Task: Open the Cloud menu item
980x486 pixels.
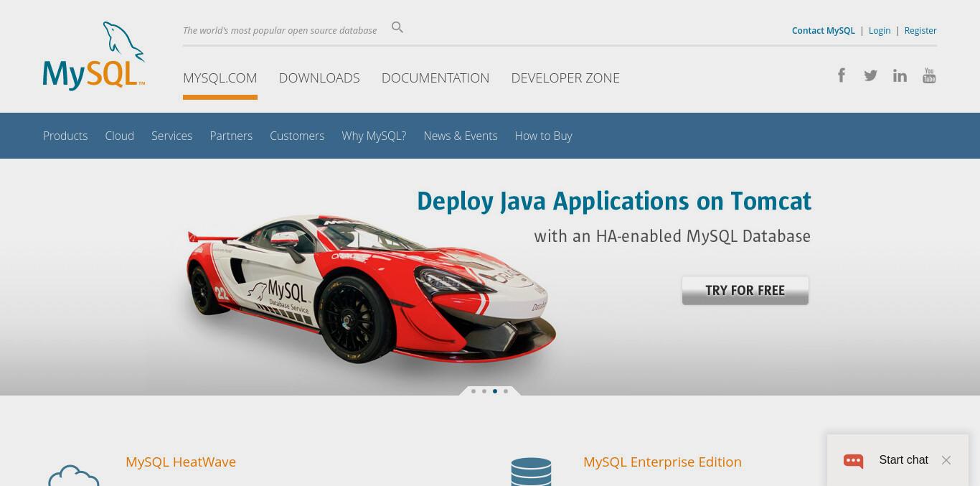Action: 120,136
